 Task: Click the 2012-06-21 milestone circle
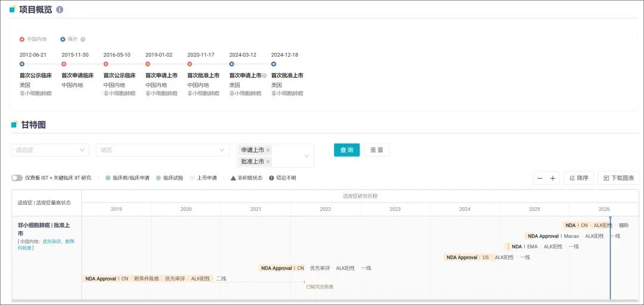point(22,64)
